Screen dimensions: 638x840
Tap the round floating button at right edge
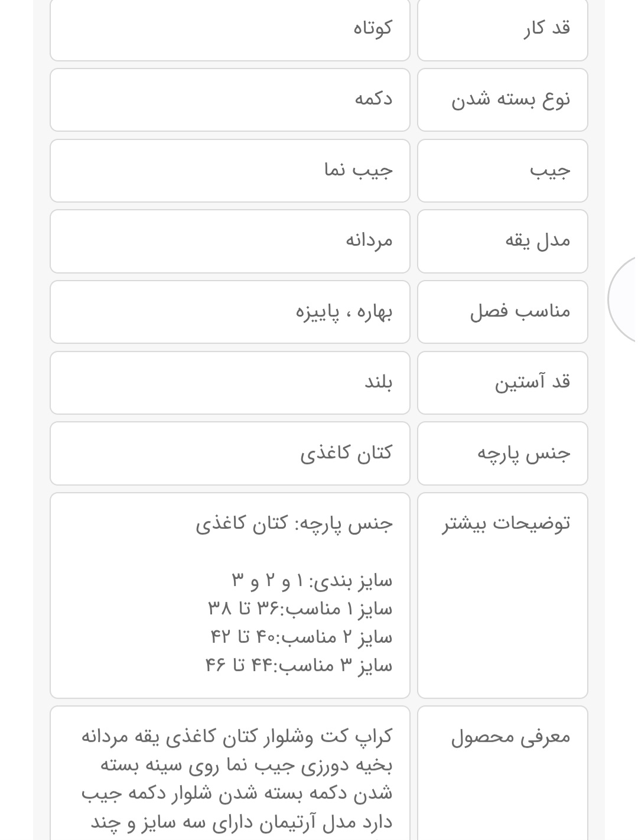624,299
